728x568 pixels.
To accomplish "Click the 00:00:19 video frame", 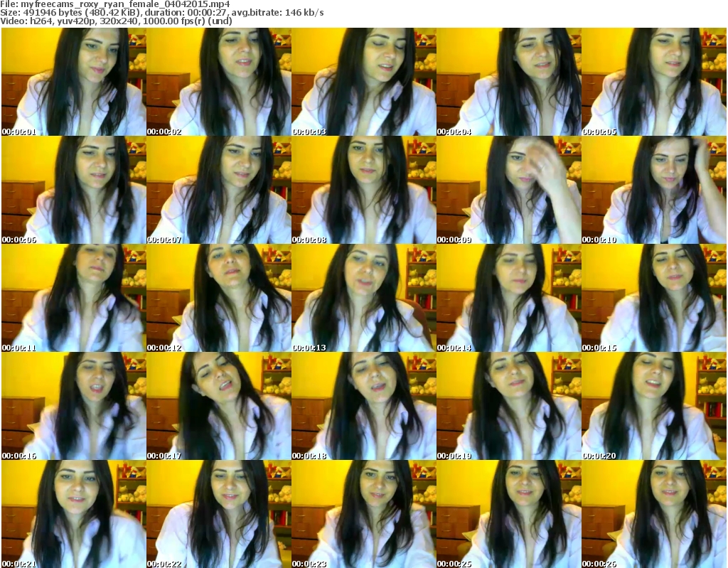I will [x=508, y=406].
